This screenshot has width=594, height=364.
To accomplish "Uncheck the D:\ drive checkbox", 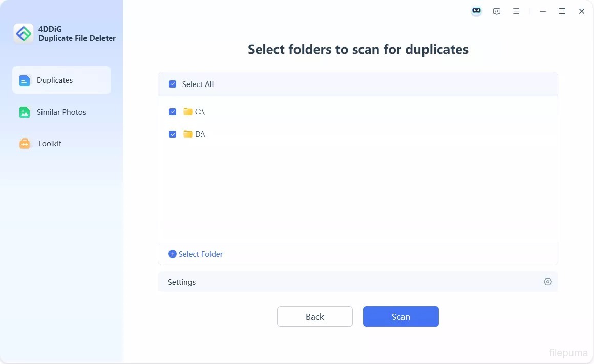I will pyautogui.click(x=173, y=134).
